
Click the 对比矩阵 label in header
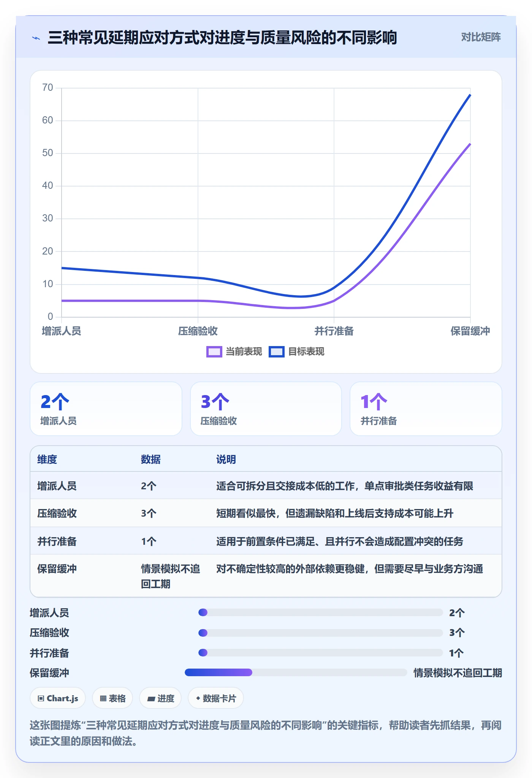click(x=481, y=37)
